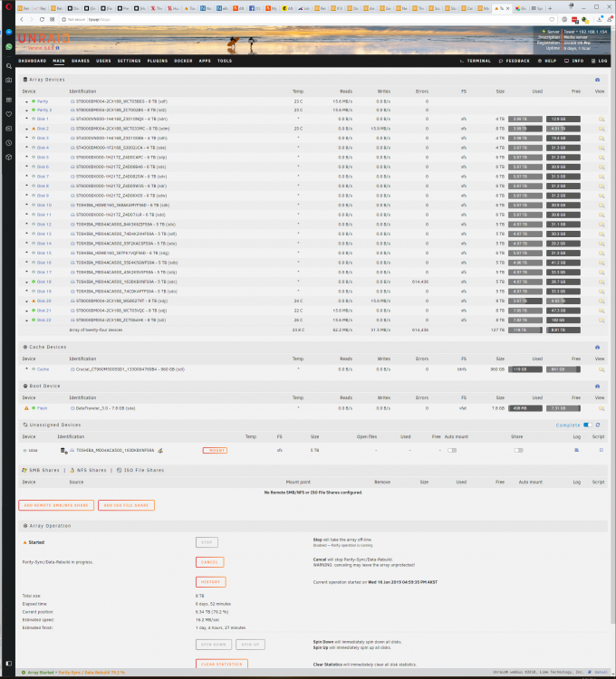This screenshot has width=616, height=679.
Task: Click Add ISO File Share button
Action: [x=126, y=505]
